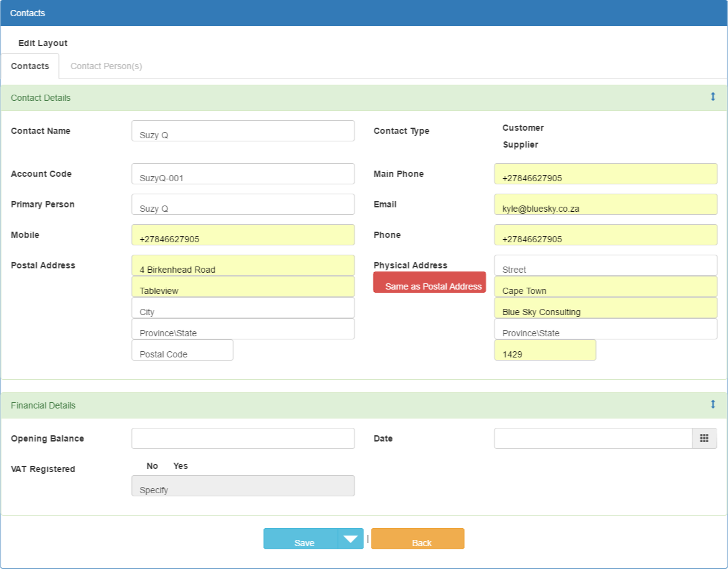Click the physical address Province\State field
Viewport: 728px width, 581px height.
605,329
